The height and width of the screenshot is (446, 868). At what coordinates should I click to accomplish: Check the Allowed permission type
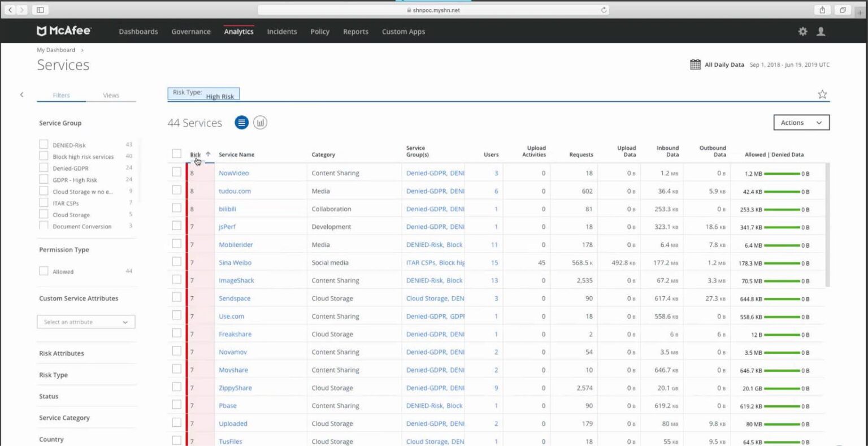pos(44,271)
